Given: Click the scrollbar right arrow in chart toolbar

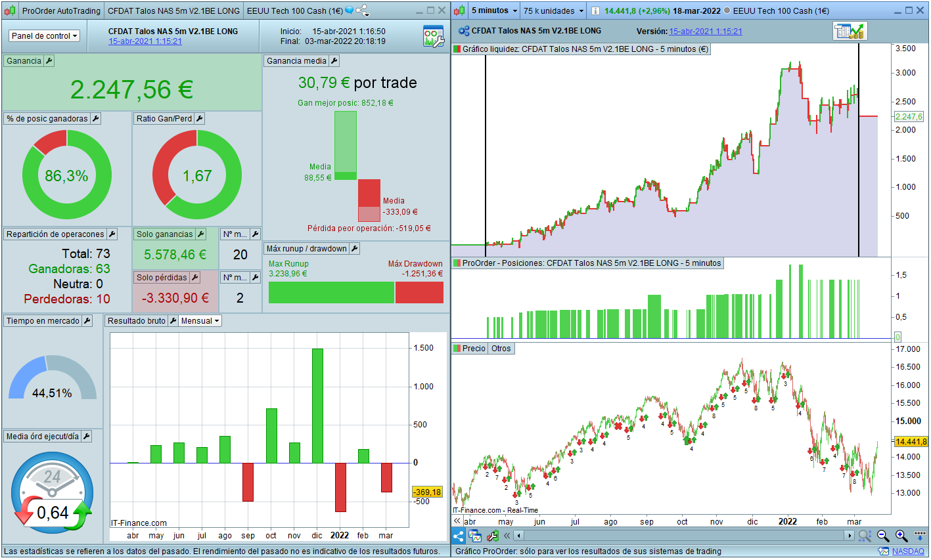Looking at the screenshot, I should click(x=850, y=536).
